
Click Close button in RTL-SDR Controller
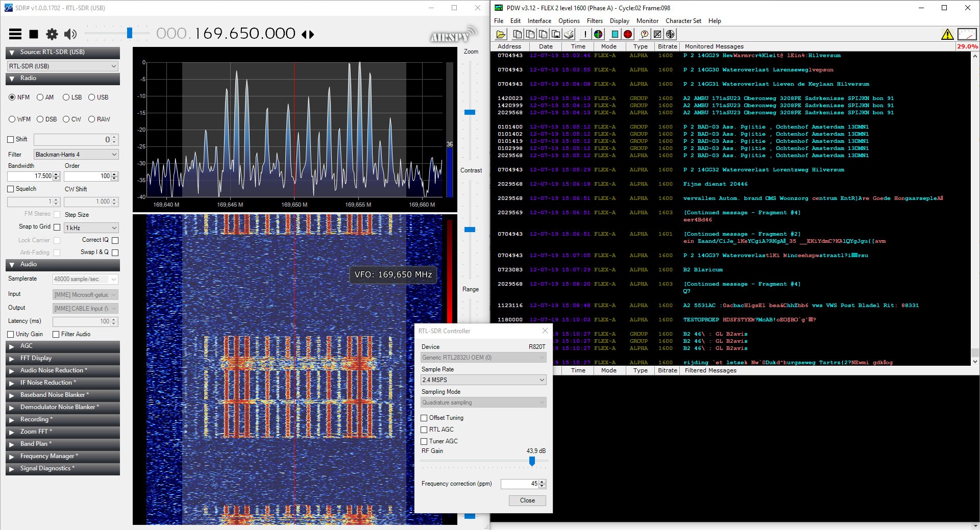(x=527, y=500)
